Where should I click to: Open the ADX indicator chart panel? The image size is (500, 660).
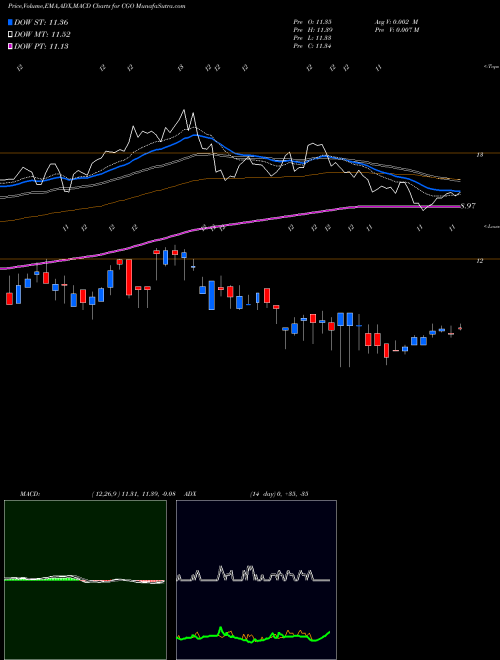[x=256, y=580]
